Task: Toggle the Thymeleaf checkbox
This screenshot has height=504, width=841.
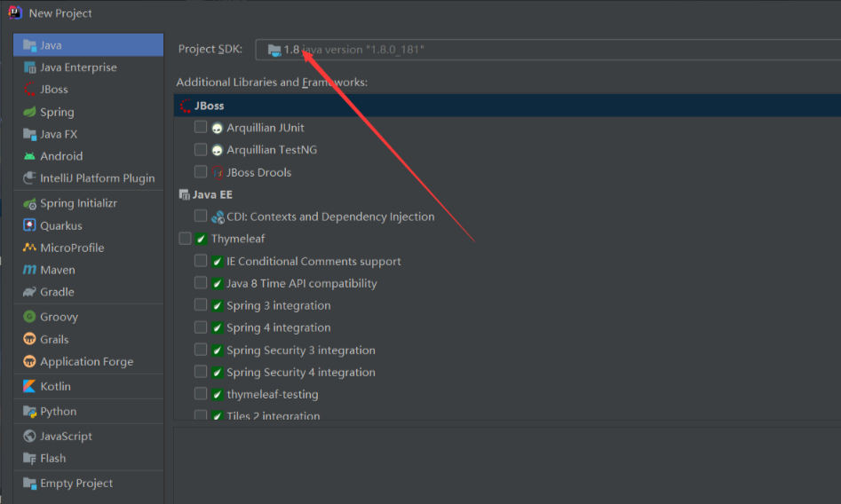Action: pyautogui.click(x=185, y=238)
